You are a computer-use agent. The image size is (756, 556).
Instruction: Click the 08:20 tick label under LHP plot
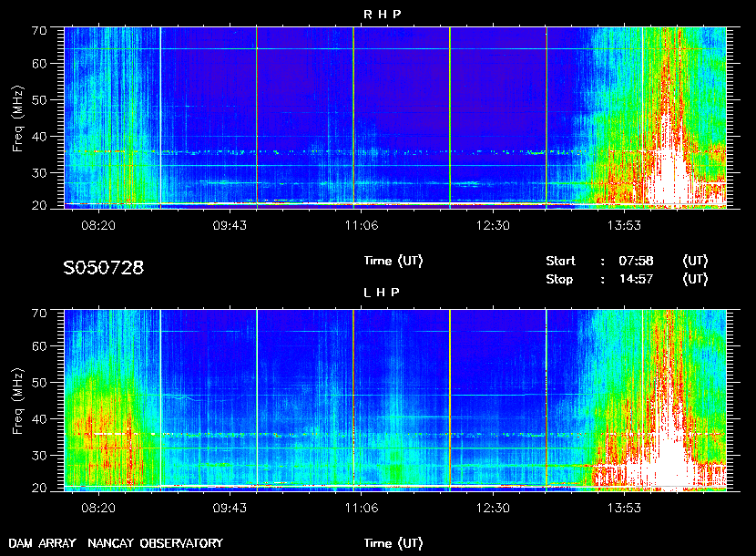(98, 509)
